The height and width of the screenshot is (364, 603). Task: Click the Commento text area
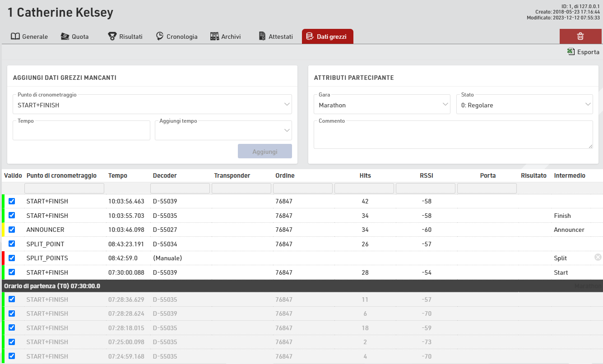tap(453, 135)
